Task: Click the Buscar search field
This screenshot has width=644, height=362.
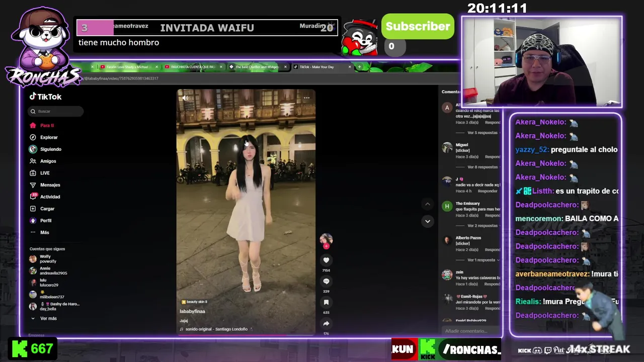Action: coord(56,111)
